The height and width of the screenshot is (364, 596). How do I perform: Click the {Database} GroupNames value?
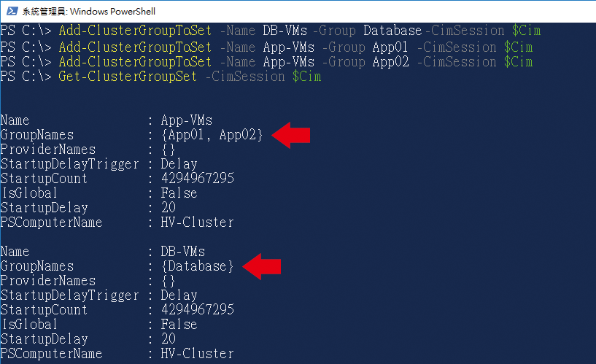pyautogui.click(x=197, y=266)
